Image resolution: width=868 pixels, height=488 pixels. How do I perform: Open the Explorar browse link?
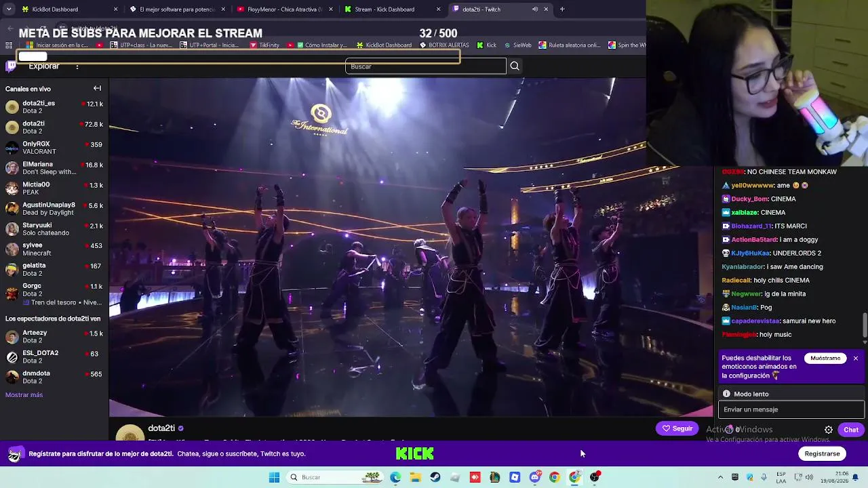44,66
